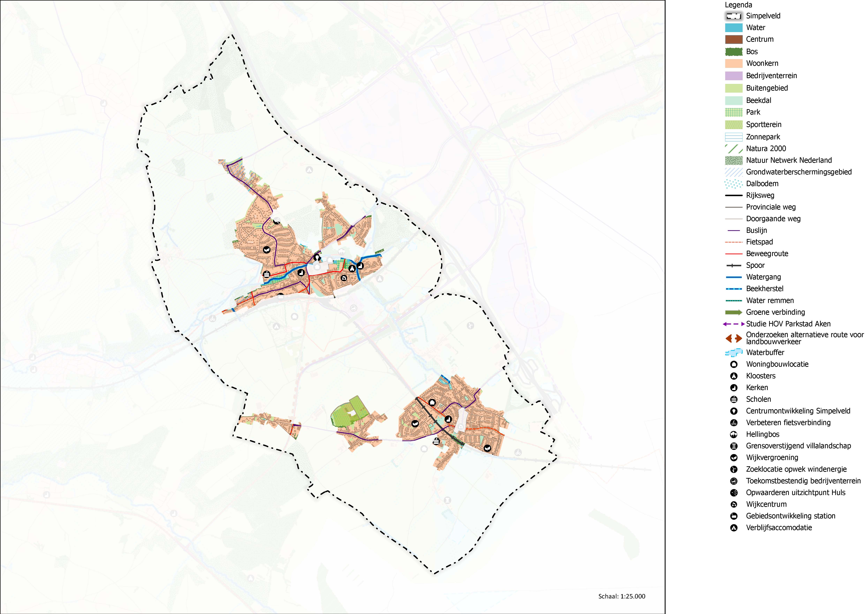This screenshot has height=614, width=868.
Task: Click the blue-striped Zonnepark swatch
Action: pyautogui.click(x=734, y=137)
